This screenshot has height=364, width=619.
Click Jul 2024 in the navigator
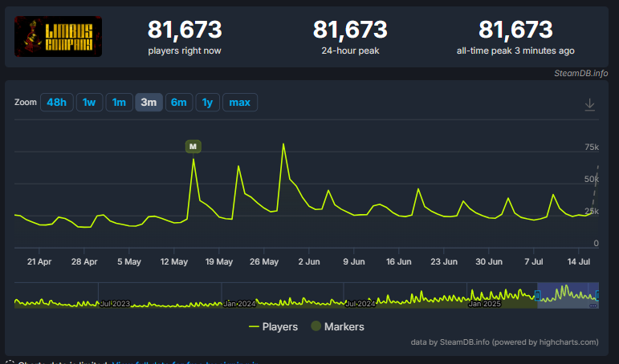(x=360, y=304)
